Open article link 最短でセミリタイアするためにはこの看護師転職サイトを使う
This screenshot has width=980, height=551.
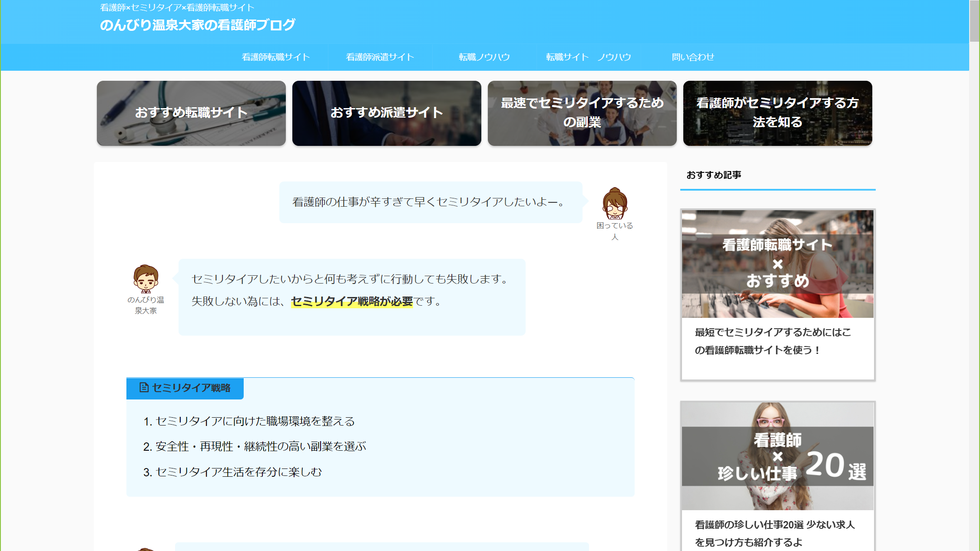point(773,341)
